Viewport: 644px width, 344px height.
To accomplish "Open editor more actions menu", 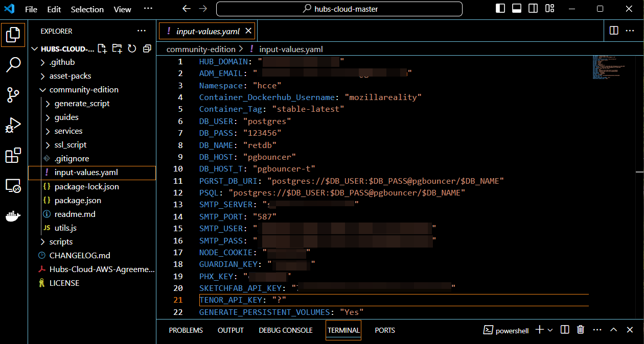I will [x=630, y=31].
